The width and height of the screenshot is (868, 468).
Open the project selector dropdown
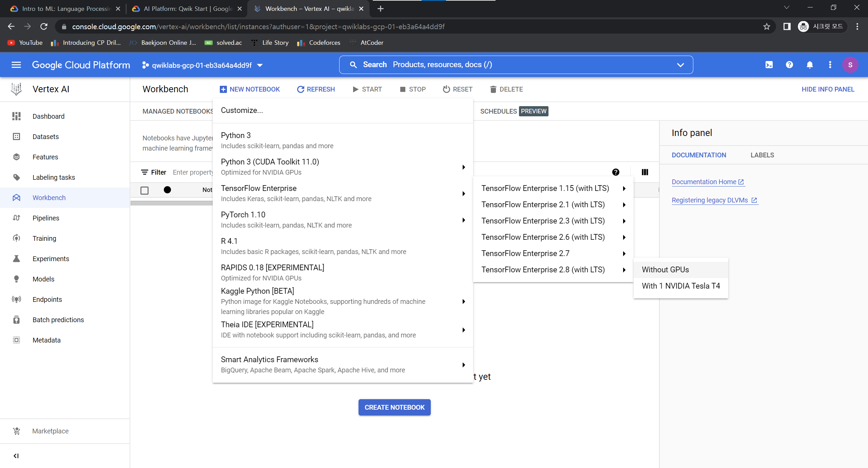(x=202, y=65)
